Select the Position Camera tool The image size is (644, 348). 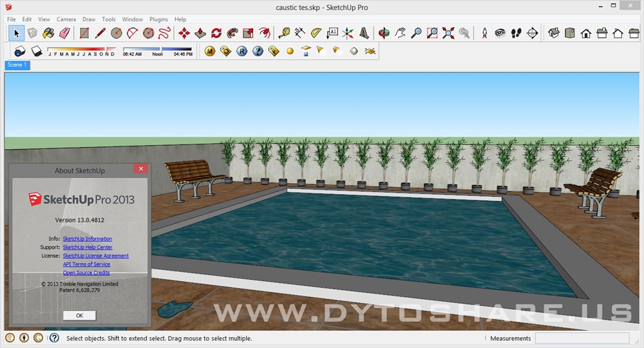pyautogui.click(x=484, y=34)
